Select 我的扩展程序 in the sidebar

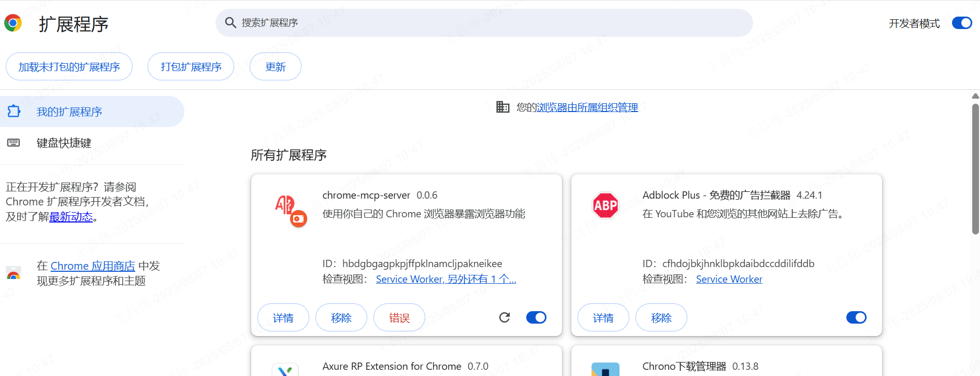pos(92,112)
